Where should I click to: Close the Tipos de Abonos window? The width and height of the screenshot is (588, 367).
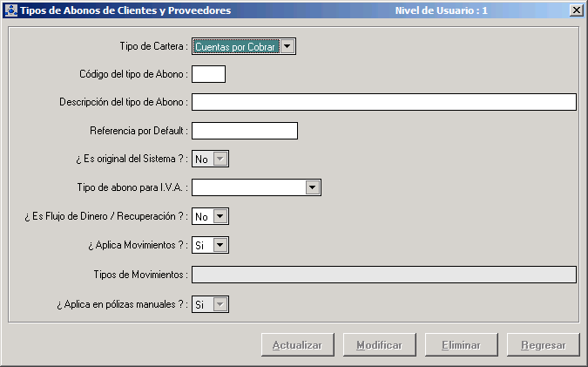pos(576,10)
